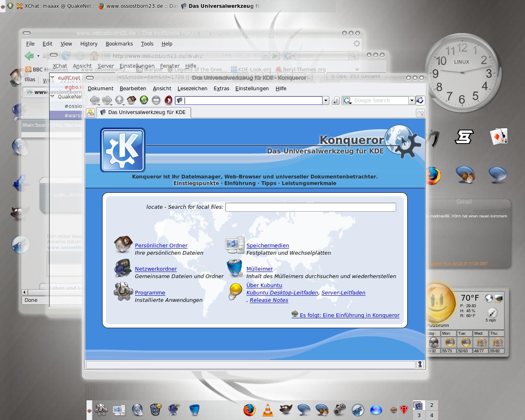
Task: Open the search engine selector G icon
Action: (347, 100)
